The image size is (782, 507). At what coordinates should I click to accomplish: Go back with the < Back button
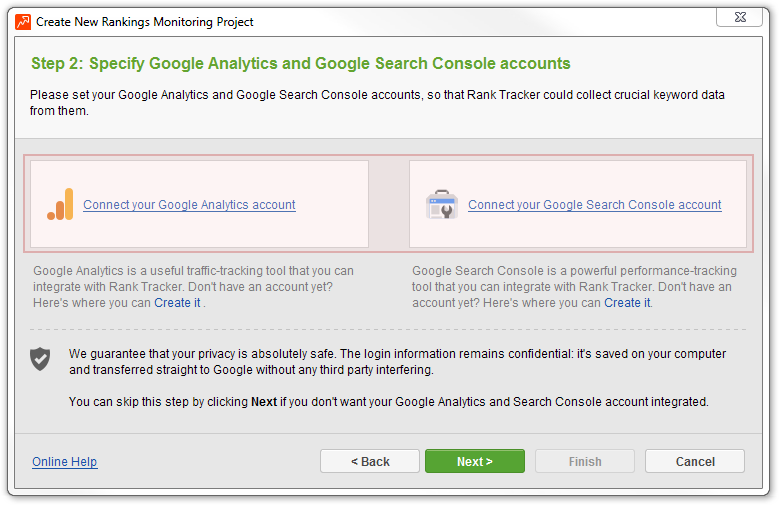coord(370,461)
